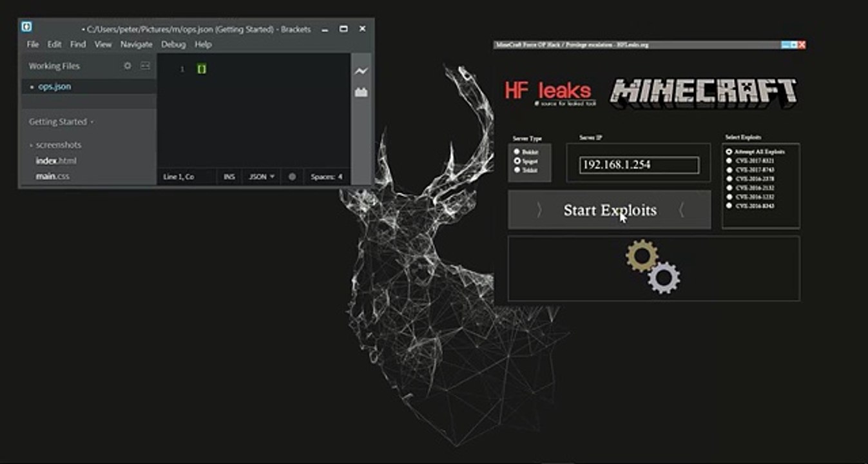The height and width of the screenshot is (464, 868).
Task: Maximize the Brackets window
Action: 343,28
